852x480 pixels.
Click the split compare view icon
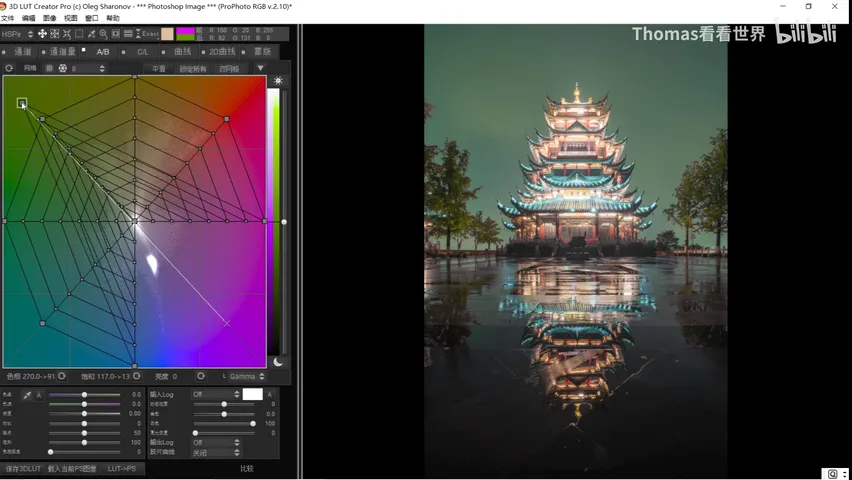(x=128, y=34)
